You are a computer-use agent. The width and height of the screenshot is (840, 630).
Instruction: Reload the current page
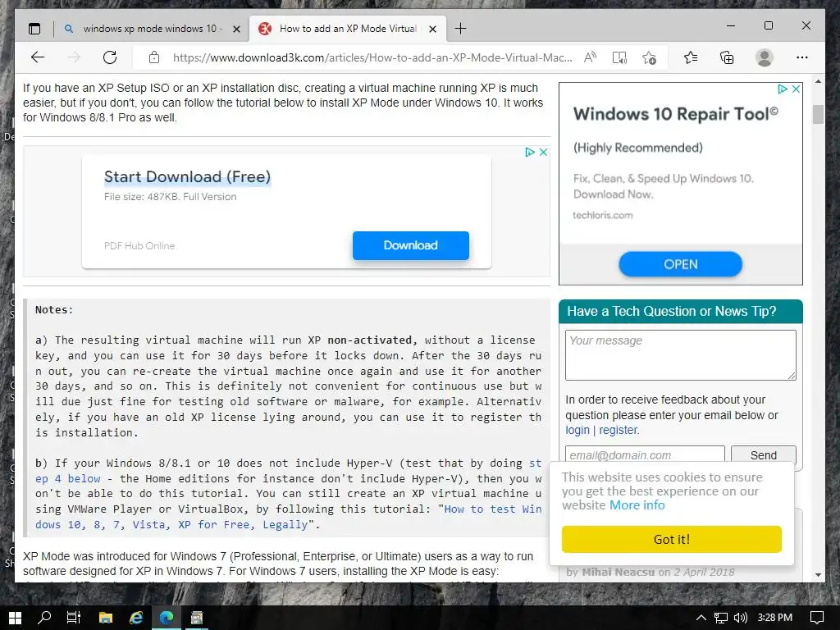click(110, 57)
